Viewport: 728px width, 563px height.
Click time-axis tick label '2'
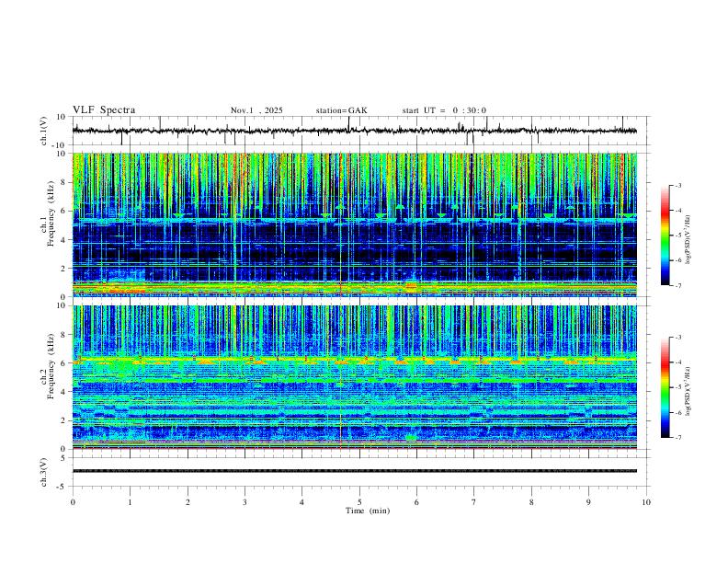coord(188,502)
